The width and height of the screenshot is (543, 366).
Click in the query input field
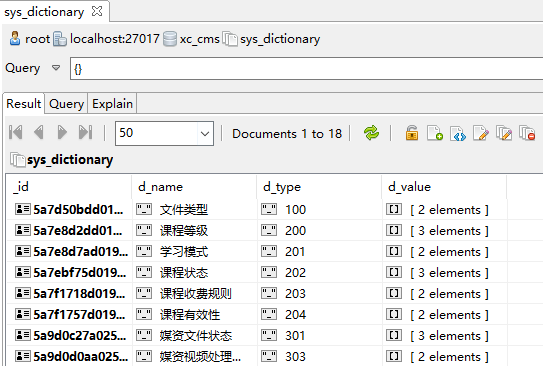click(306, 69)
